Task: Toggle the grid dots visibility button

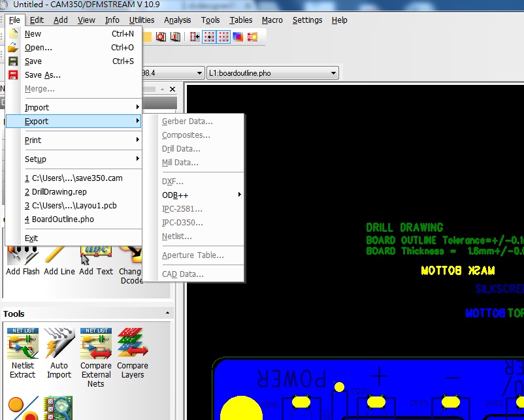Action: pyautogui.click(x=223, y=37)
